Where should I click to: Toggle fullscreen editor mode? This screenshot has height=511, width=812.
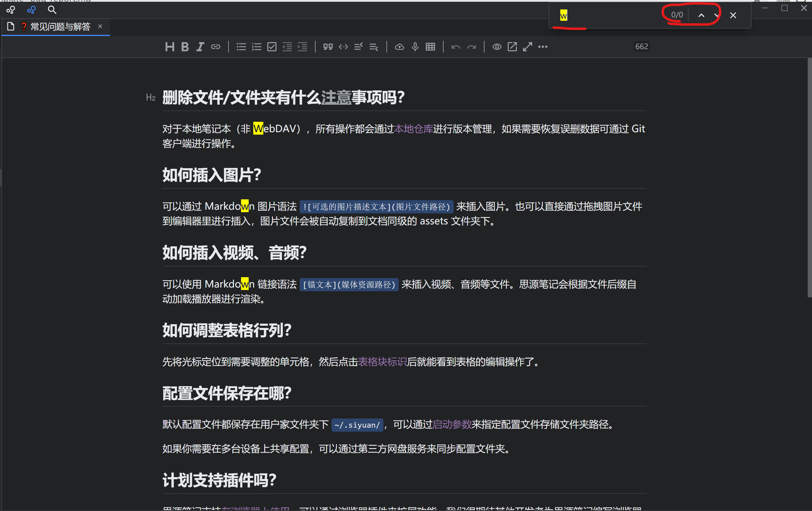tap(527, 47)
